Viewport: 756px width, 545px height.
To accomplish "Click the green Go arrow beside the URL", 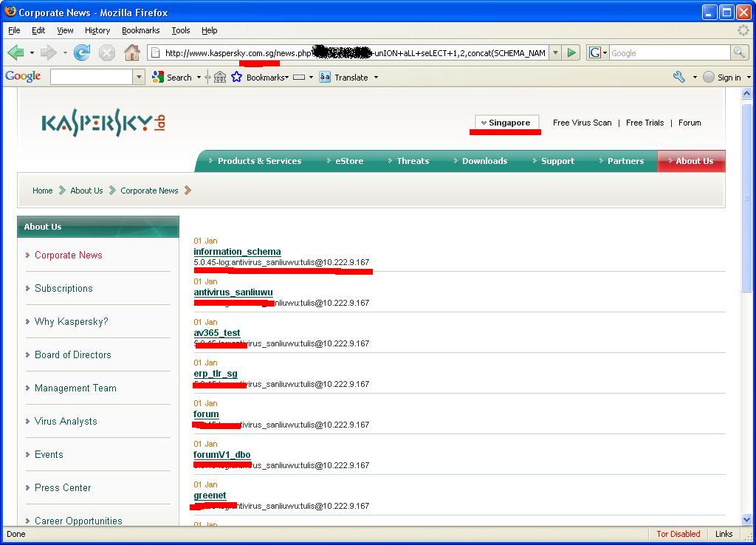I will pyautogui.click(x=571, y=52).
